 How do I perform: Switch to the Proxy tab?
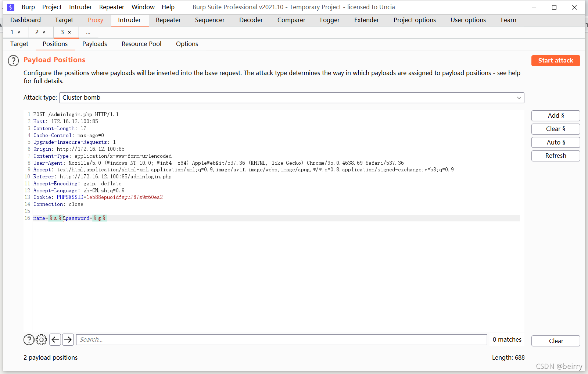pyautogui.click(x=96, y=20)
